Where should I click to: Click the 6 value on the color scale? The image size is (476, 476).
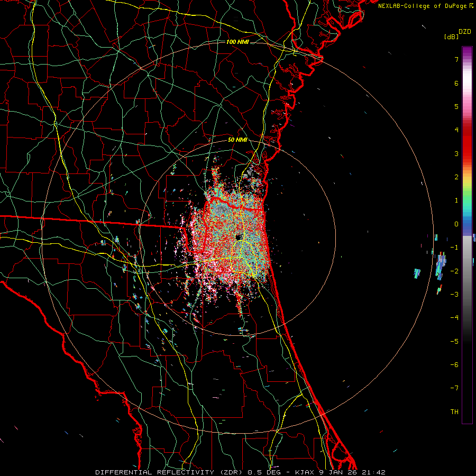(456, 83)
